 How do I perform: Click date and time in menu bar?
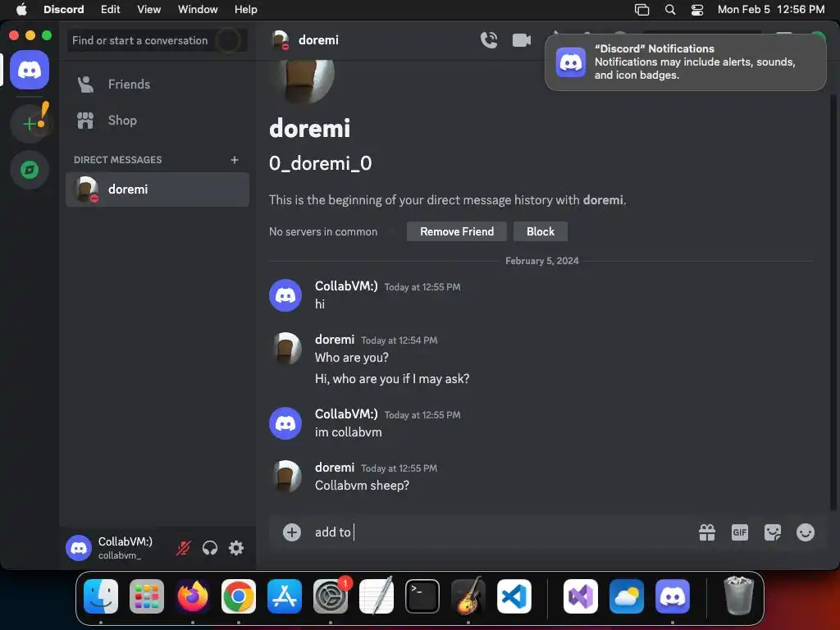click(771, 9)
